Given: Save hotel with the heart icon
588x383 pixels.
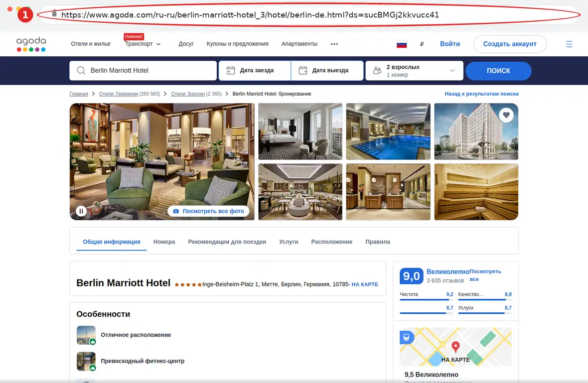Looking at the screenshot, I should (x=506, y=115).
